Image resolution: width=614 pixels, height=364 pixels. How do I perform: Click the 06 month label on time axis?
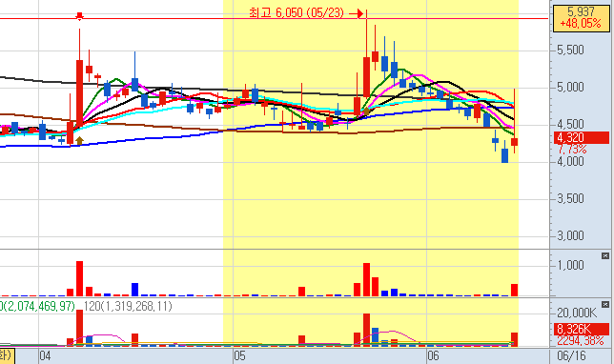433,356
